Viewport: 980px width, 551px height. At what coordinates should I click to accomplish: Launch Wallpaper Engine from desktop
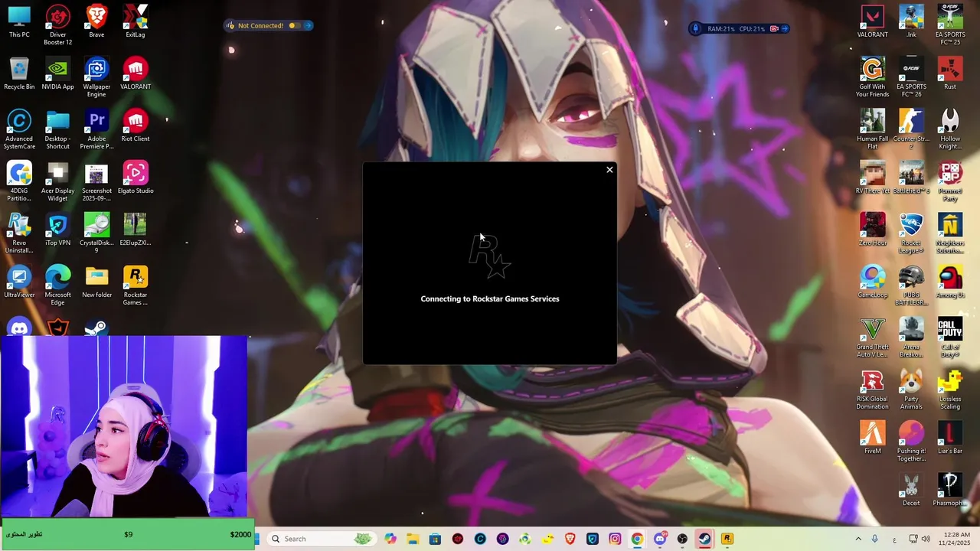pos(96,77)
